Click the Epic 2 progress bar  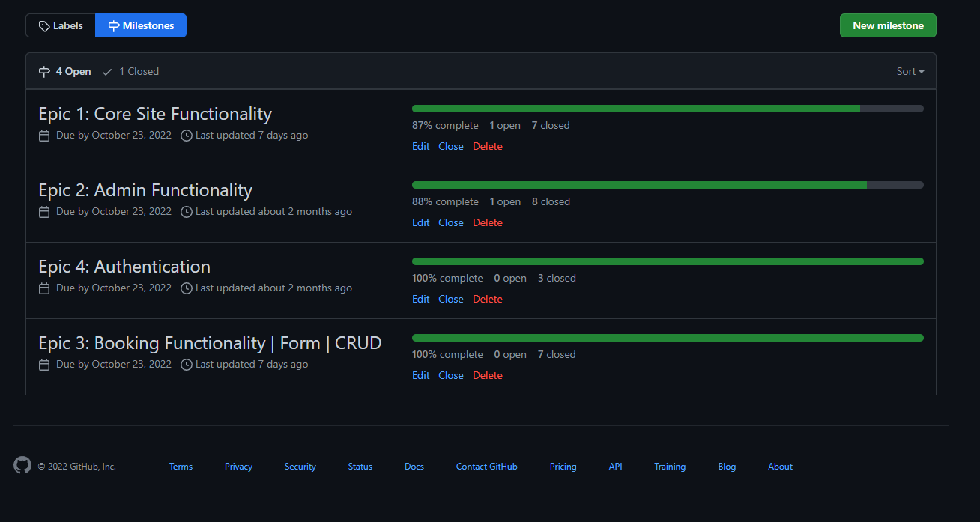point(668,185)
